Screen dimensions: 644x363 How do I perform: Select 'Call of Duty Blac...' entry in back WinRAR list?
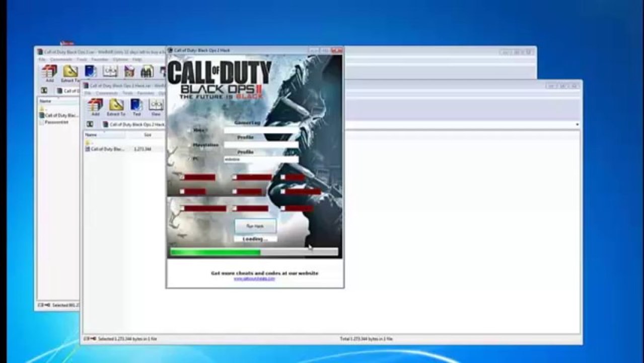[x=58, y=115]
